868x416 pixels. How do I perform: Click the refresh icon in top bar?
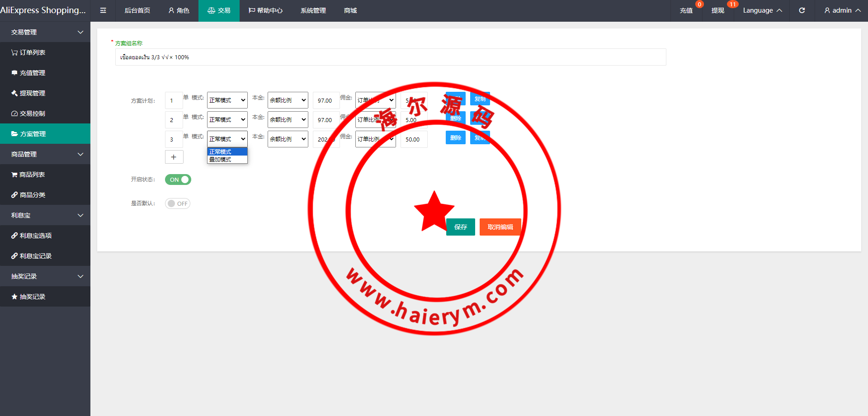click(x=802, y=10)
